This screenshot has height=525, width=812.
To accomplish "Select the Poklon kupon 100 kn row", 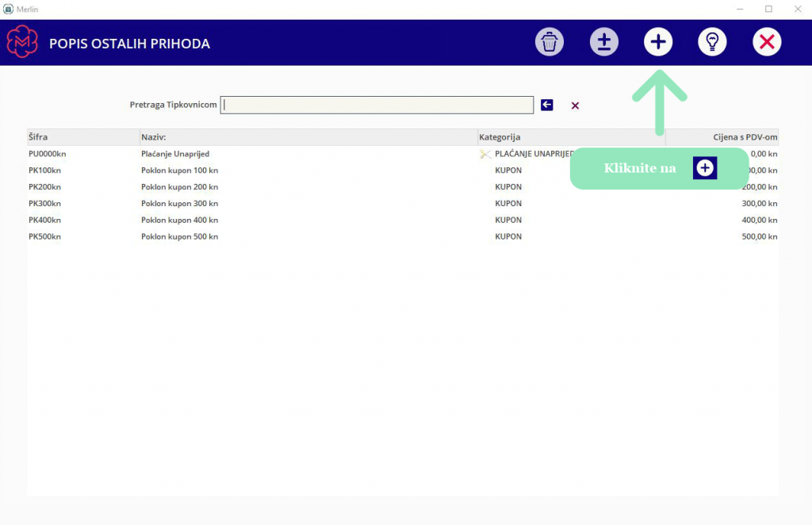I will click(403, 171).
